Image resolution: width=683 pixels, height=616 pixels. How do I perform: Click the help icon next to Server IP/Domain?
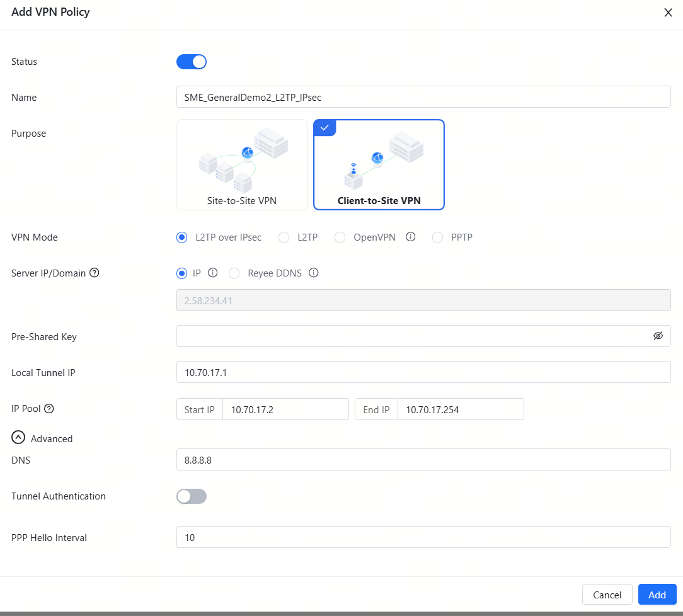pyautogui.click(x=95, y=273)
